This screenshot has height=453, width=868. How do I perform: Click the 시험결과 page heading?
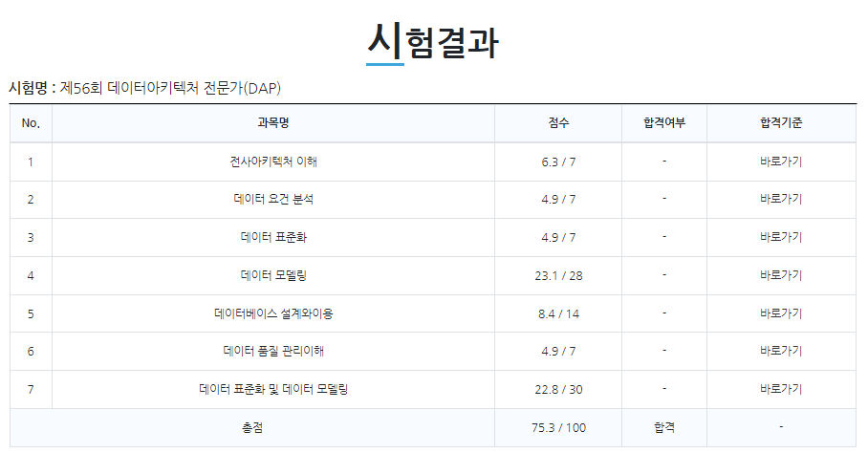pos(433,41)
